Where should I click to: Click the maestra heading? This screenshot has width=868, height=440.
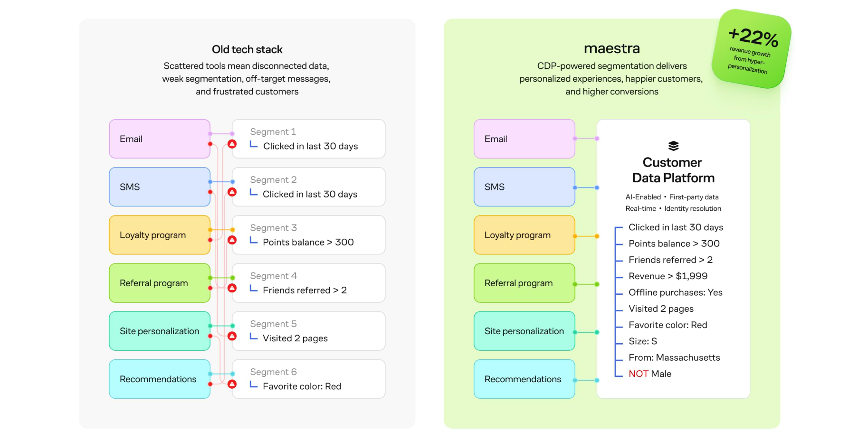tap(612, 48)
